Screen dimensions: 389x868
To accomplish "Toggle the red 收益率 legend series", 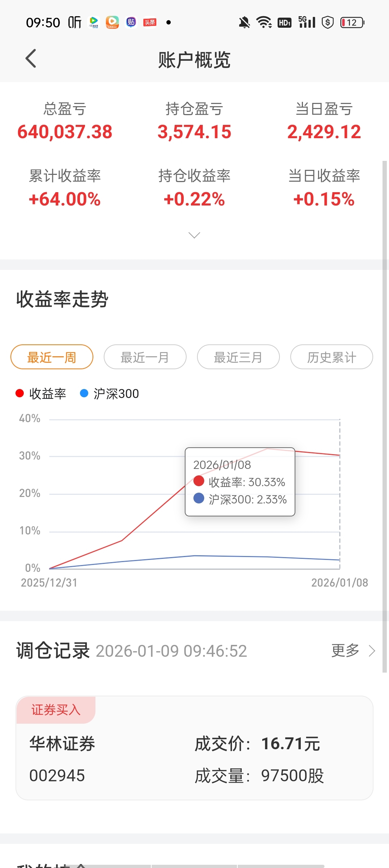I will click(41, 394).
